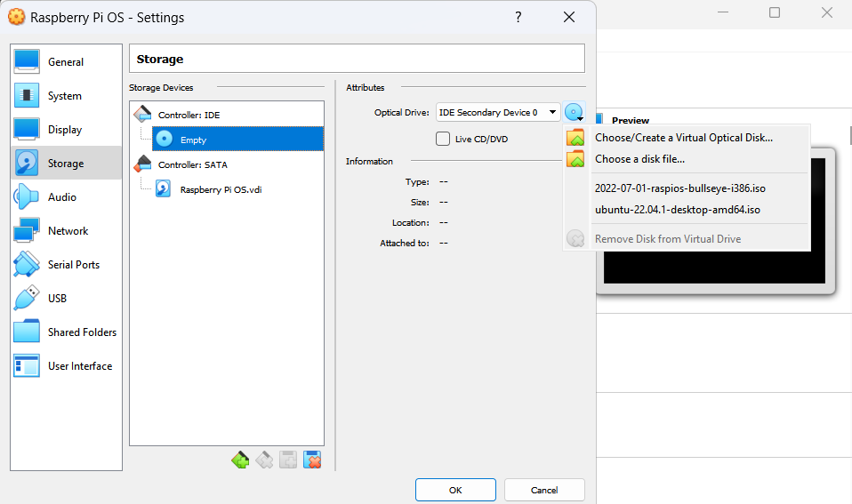The width and height of the screenshot is (852, 504).
Task: Open the Audio settings section
Action: (x=62, y=197)
